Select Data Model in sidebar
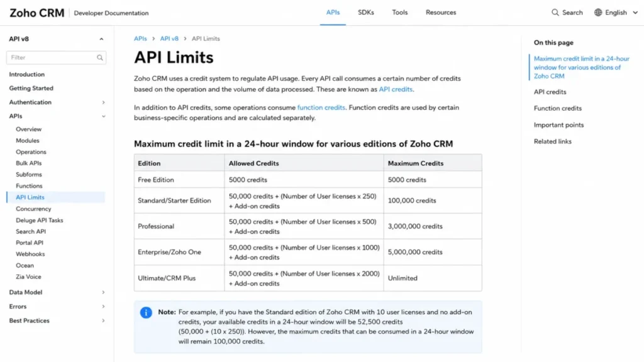The width and height of the screenshot is (644, 362). click(25, 292)
